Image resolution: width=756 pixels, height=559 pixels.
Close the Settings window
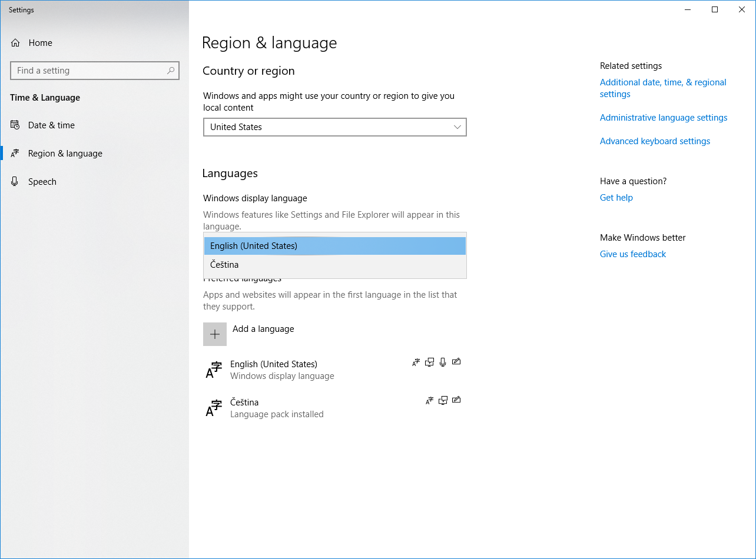pos(742,9)
